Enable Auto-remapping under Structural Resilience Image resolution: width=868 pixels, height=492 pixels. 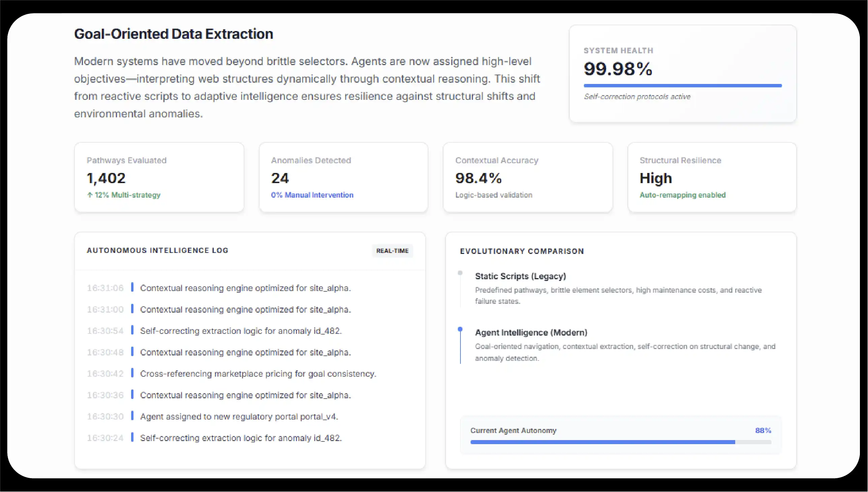coord(683,195)
